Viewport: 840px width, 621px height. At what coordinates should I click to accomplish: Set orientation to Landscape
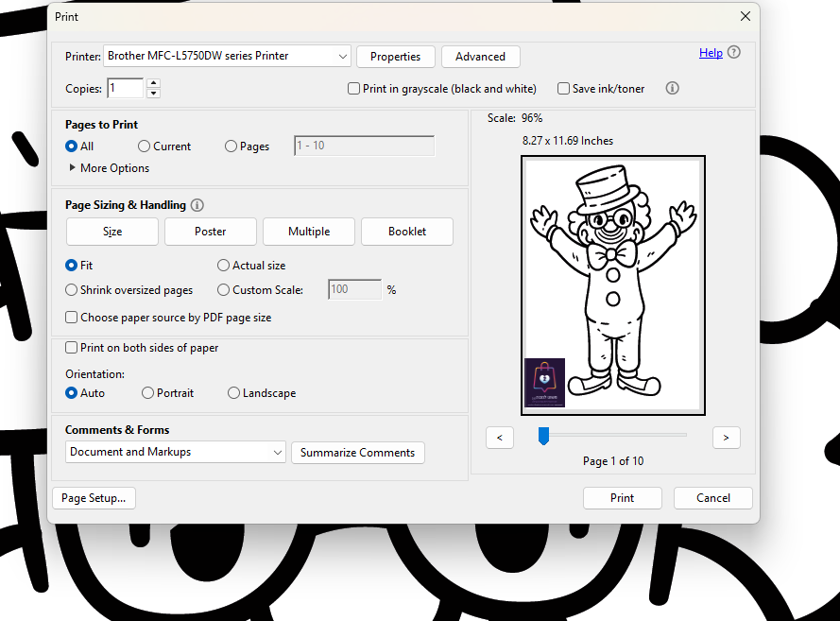pos(233,393)
